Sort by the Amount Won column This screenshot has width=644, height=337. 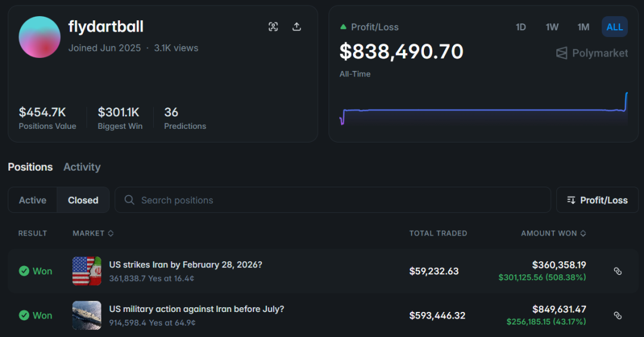click(553, 233)
